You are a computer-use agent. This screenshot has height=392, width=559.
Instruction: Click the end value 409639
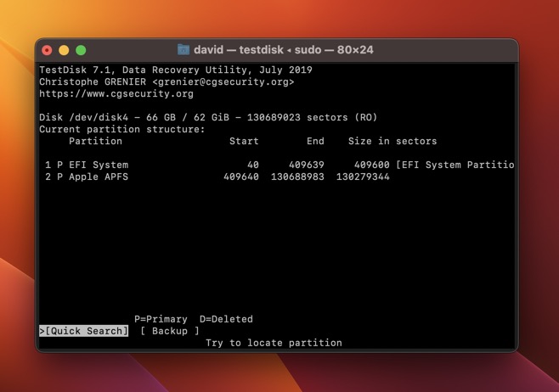click(x=307, y=165)
